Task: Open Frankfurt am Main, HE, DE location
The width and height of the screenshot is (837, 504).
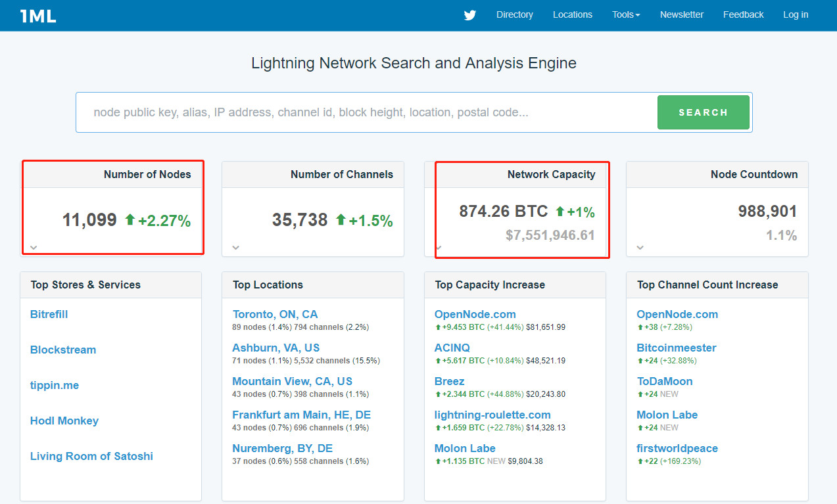Action: tap(301, 415)
